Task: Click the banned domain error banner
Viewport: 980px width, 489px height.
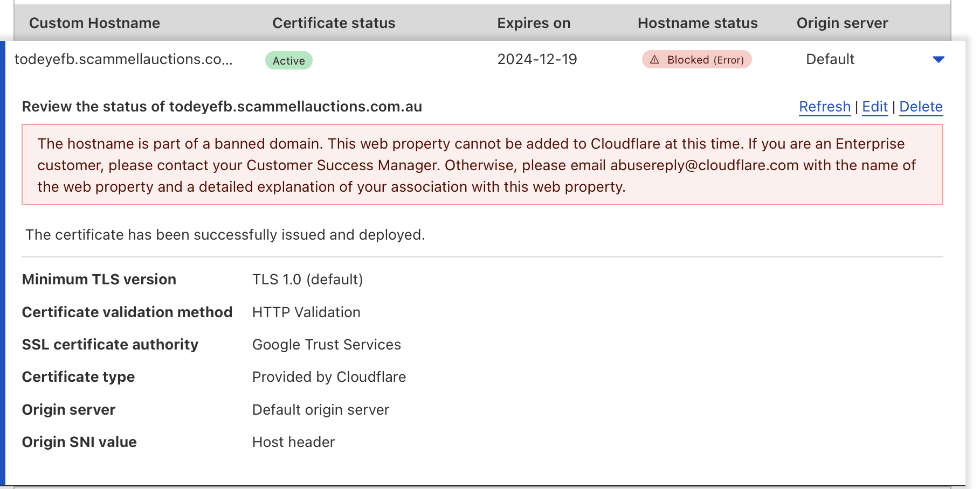Action: [x=482, y=165]
